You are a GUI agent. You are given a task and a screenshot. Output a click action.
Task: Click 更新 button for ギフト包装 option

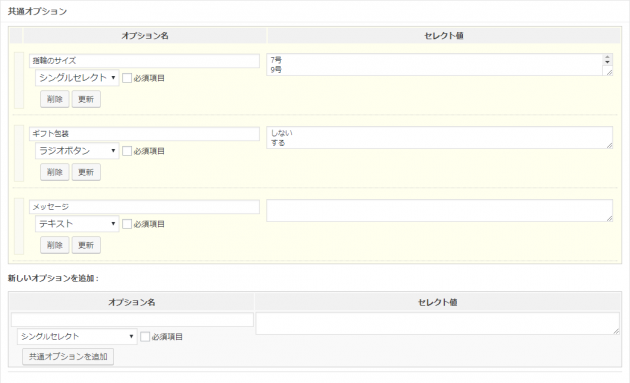86,172
